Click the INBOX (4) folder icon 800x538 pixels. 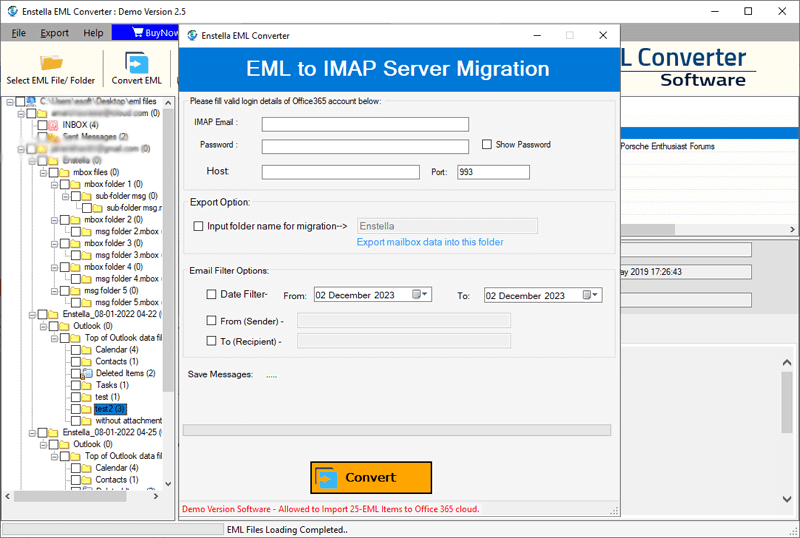[x=53, y=125]
